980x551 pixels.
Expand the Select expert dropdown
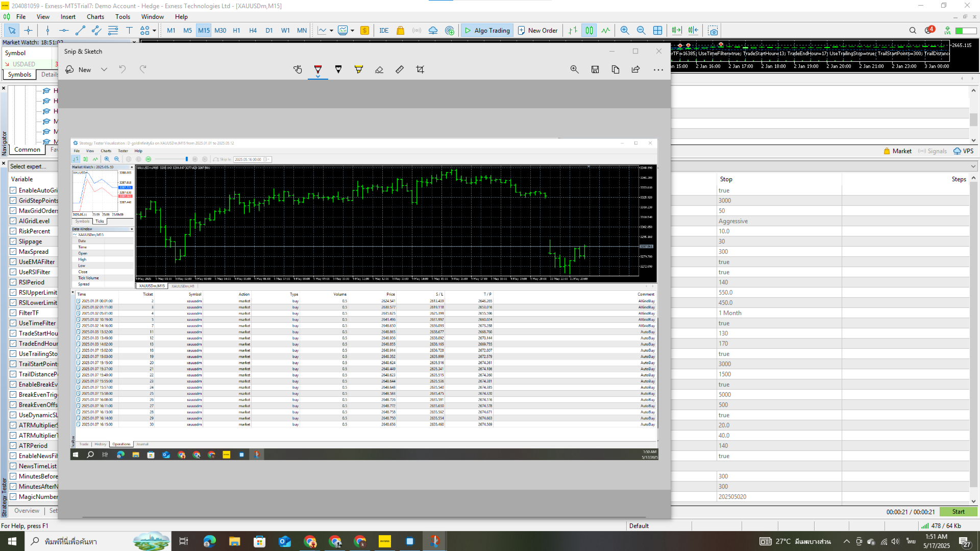[x=973, y=166]
